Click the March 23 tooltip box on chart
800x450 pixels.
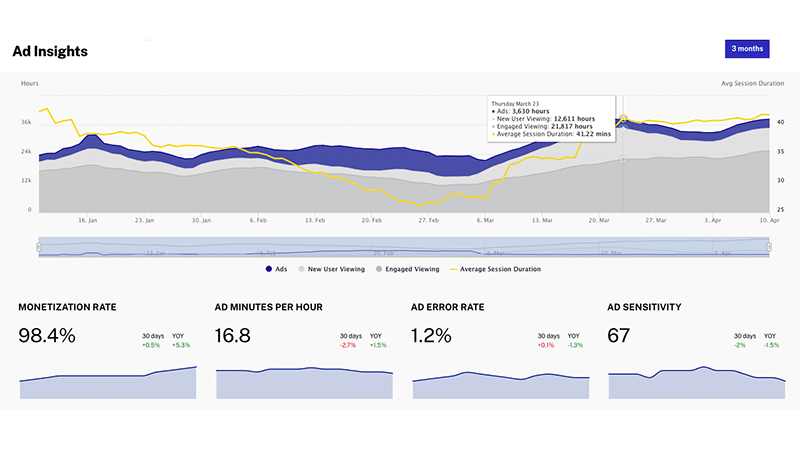pyautogui.click(x=553, y=119)
